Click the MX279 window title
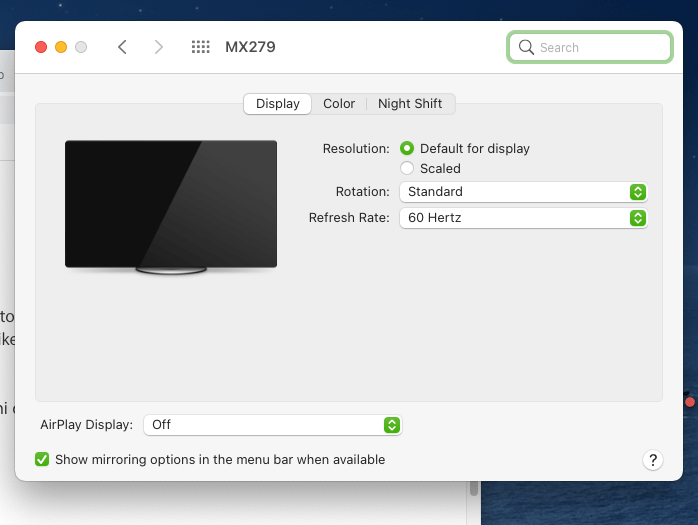The width and height of the screenshot is (698, 525). [250, 47]
